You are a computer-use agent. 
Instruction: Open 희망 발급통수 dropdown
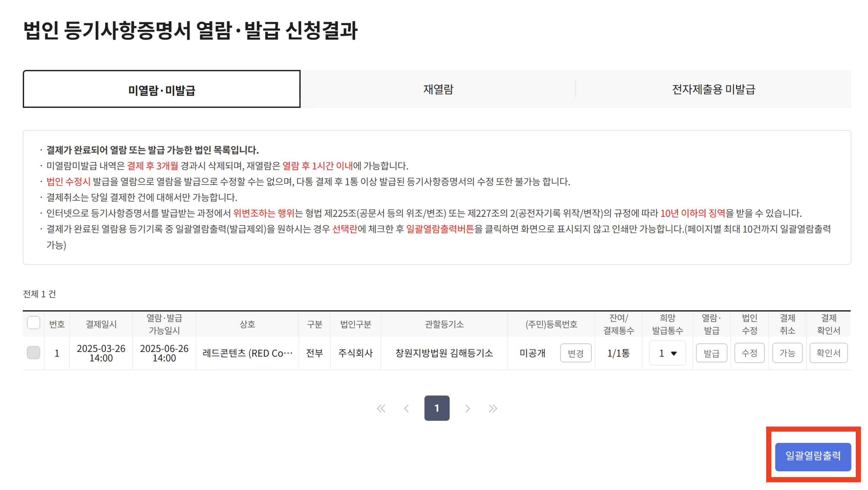tap(667, 353)
